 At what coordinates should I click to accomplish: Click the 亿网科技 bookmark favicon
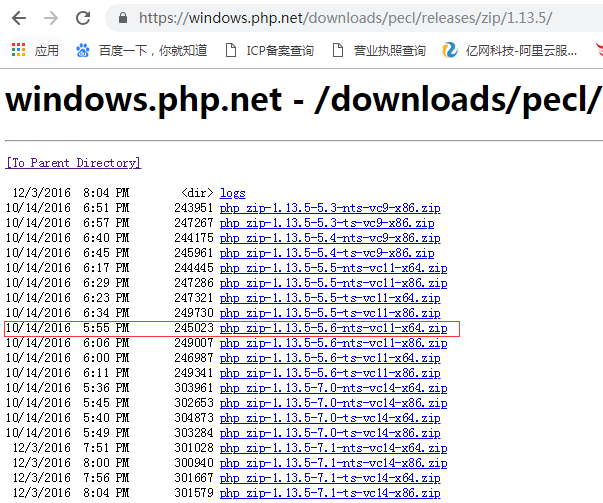click(450, 50)
